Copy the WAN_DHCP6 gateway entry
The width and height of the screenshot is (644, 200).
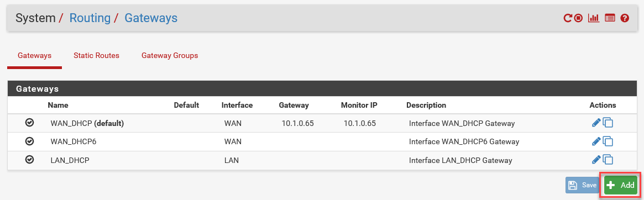608,141
